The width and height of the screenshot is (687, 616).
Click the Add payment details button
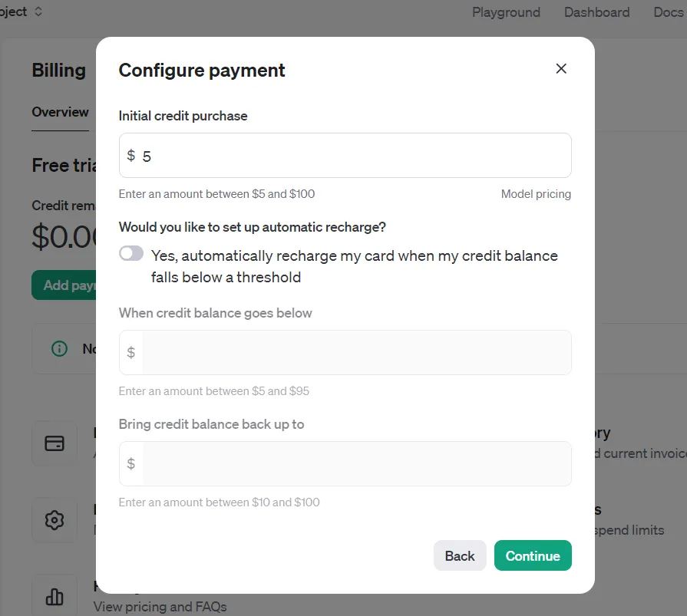click(x=64, y=285)
